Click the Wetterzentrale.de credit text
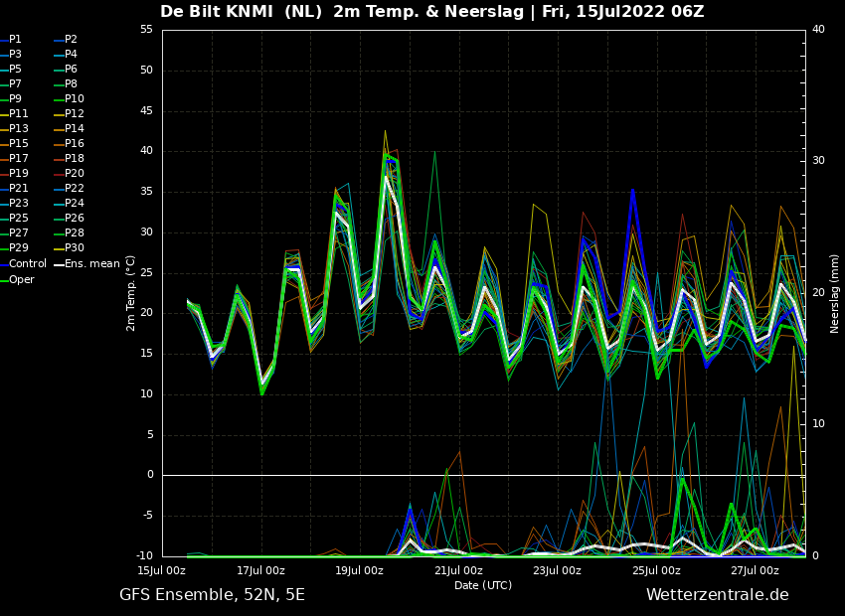845x616 pixels. 718,595
